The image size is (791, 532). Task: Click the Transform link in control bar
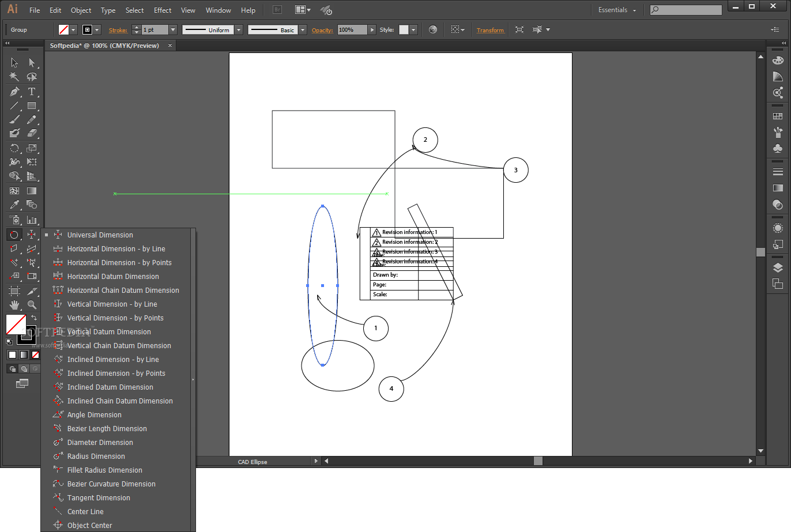click(x=490, y=30)
